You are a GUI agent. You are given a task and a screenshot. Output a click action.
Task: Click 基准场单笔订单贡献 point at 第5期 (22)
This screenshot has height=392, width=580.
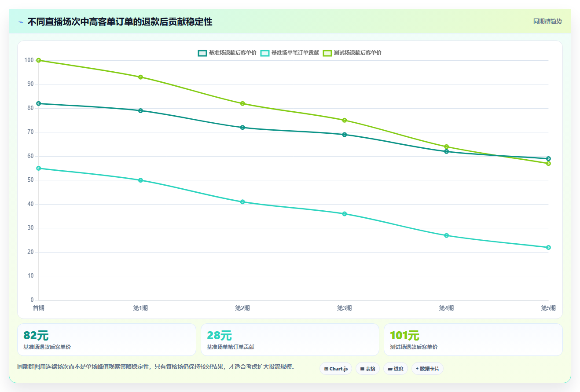[548, 247]
